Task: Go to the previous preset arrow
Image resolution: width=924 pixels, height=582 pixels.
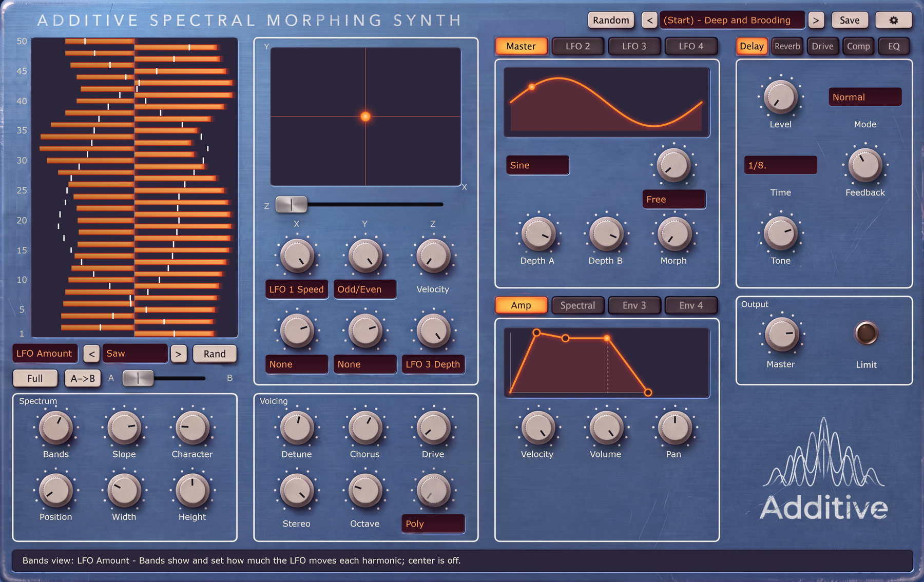Action: tap(649, 20)
